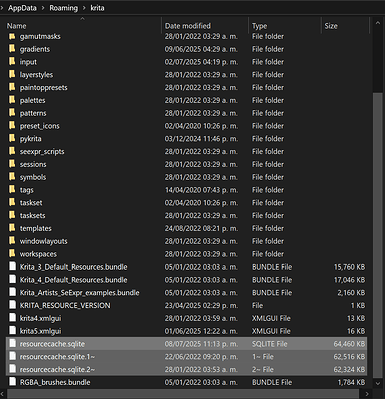The height and width of the screenshot is (399, 385).
Task: Click the resourcecache.sqlite file icon
Action: [x=12, y=343]
